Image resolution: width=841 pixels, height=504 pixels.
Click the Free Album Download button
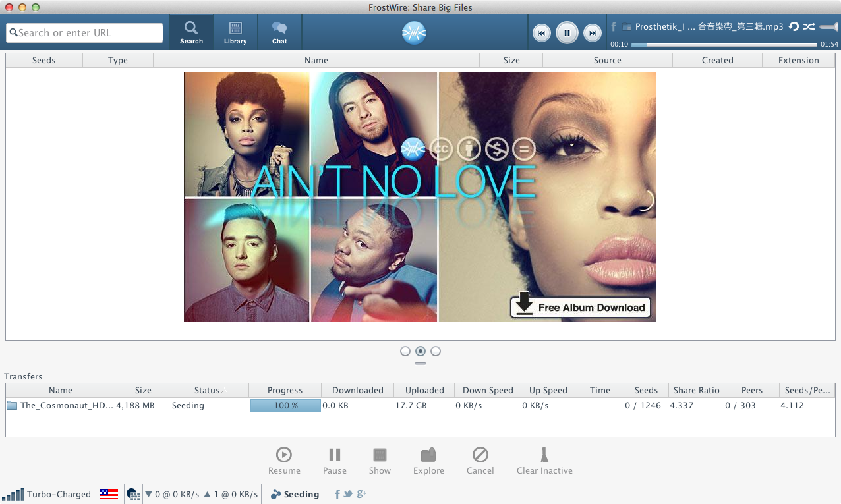[581, 307]
